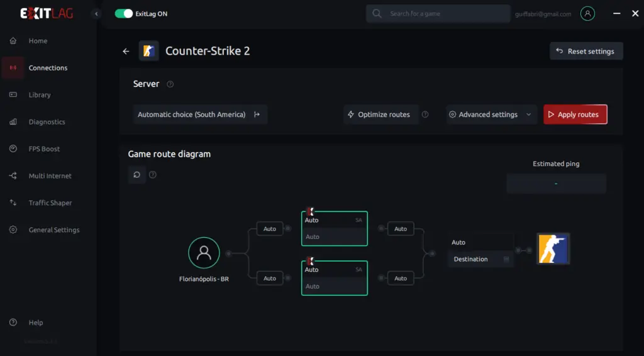The width and height of the screenshot is (644, 356).
Task: Click the Reset settings button
Action: pos(586,52)
